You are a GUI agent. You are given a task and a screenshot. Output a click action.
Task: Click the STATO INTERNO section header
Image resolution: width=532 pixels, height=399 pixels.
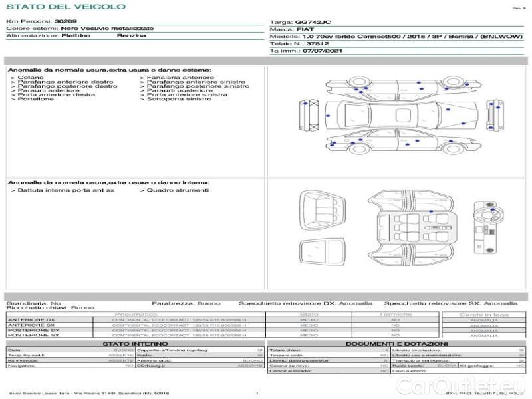(135, 343)
